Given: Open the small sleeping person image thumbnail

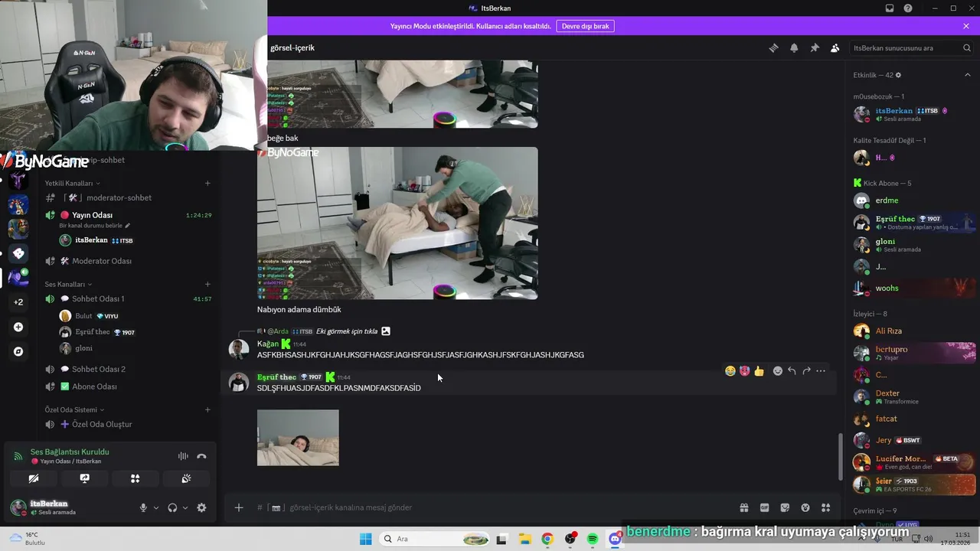Looking at the screenshot, I should 298,438.
